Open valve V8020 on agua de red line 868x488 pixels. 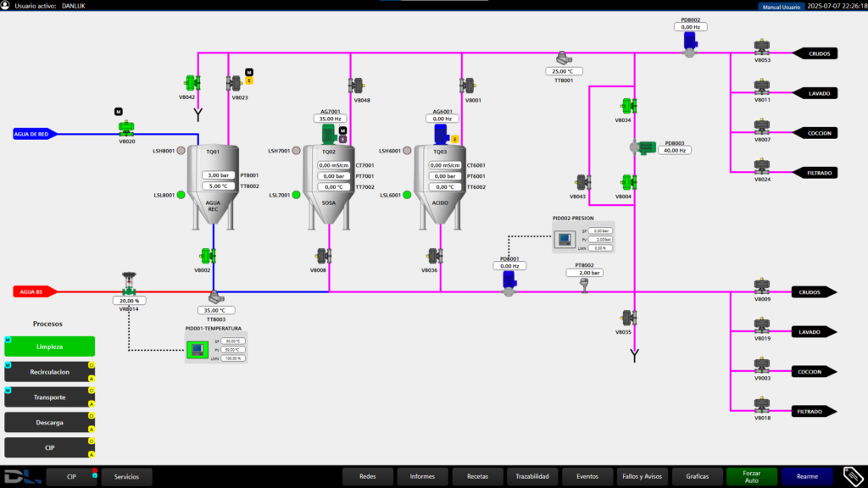pyautogui.click(x=126, y=129)
